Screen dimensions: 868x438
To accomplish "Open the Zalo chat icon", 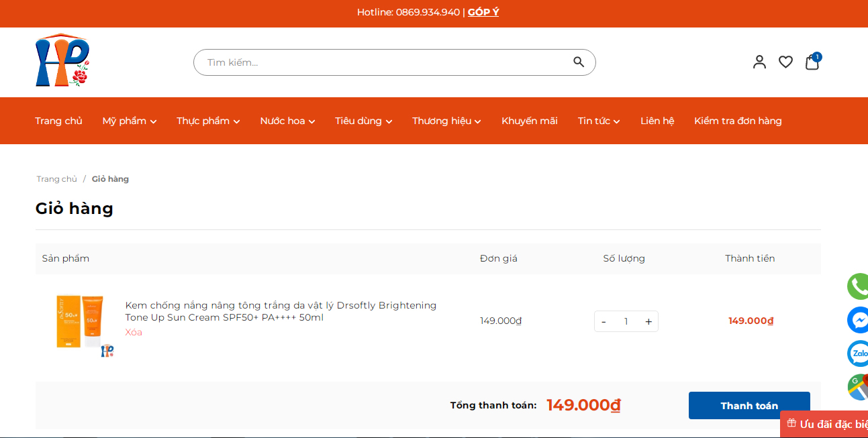I will [857, 353].
